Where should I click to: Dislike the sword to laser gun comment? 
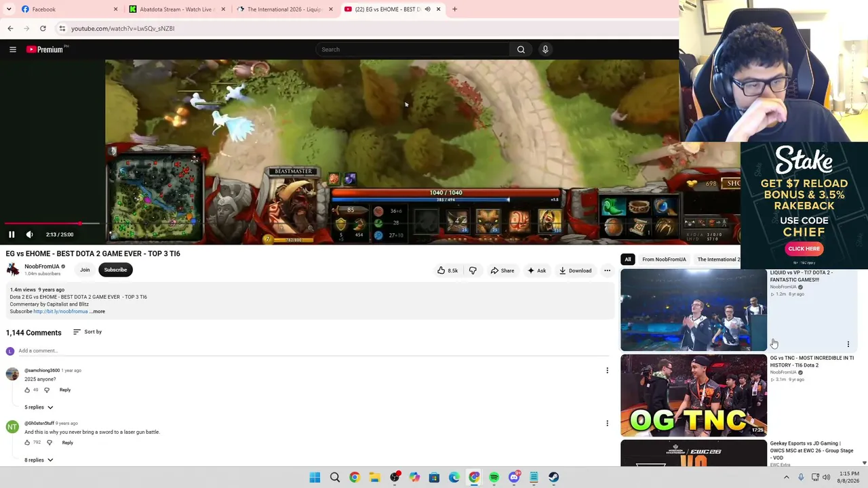tap(49, 443)
